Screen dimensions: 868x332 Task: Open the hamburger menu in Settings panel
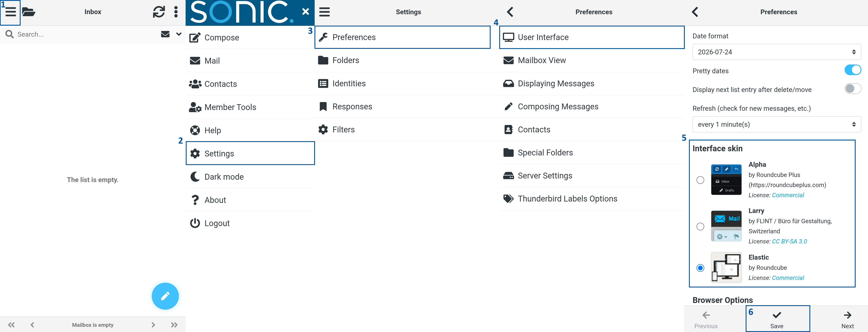tap(324, 12)
